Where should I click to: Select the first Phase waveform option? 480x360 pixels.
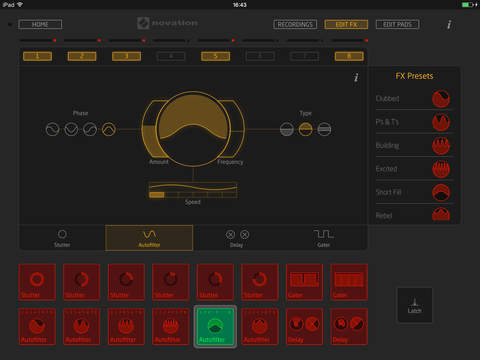coord(53,129)
